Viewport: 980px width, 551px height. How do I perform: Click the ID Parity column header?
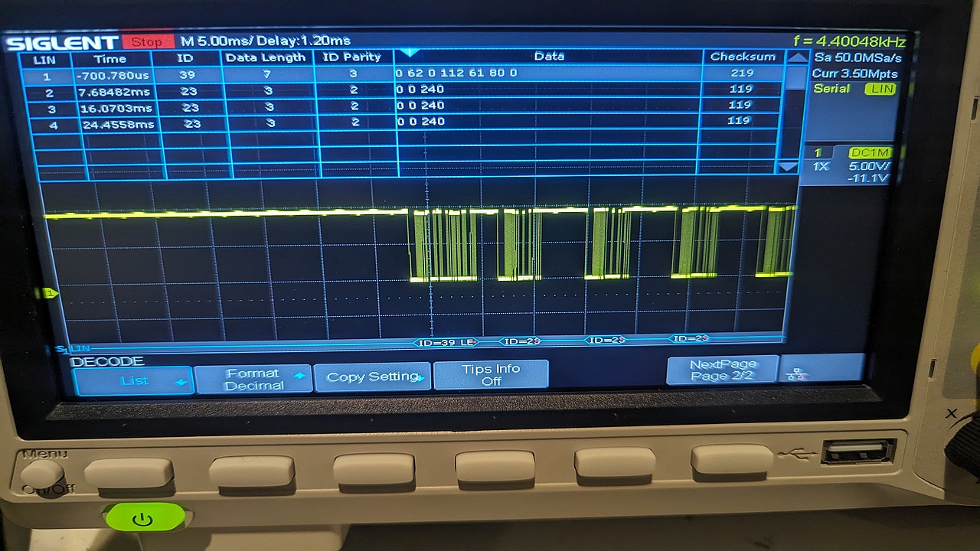(x=352, y=57)
